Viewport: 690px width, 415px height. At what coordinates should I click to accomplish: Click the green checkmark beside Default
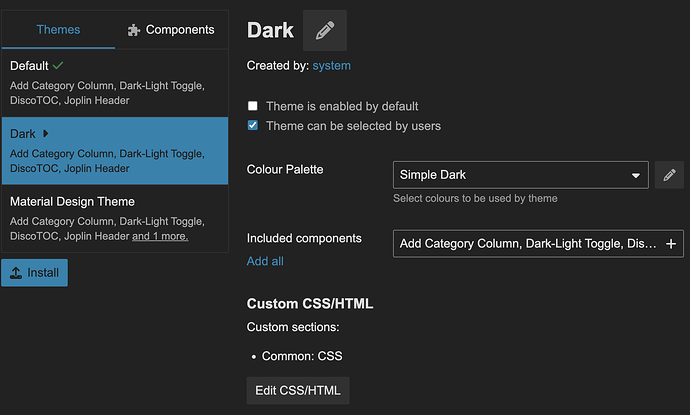[58, 66]
